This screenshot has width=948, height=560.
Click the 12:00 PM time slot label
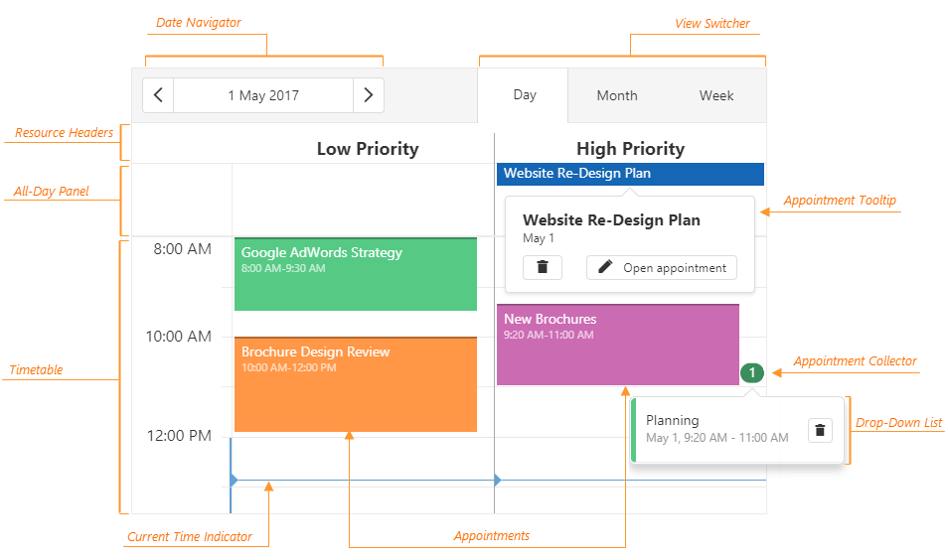179,435
